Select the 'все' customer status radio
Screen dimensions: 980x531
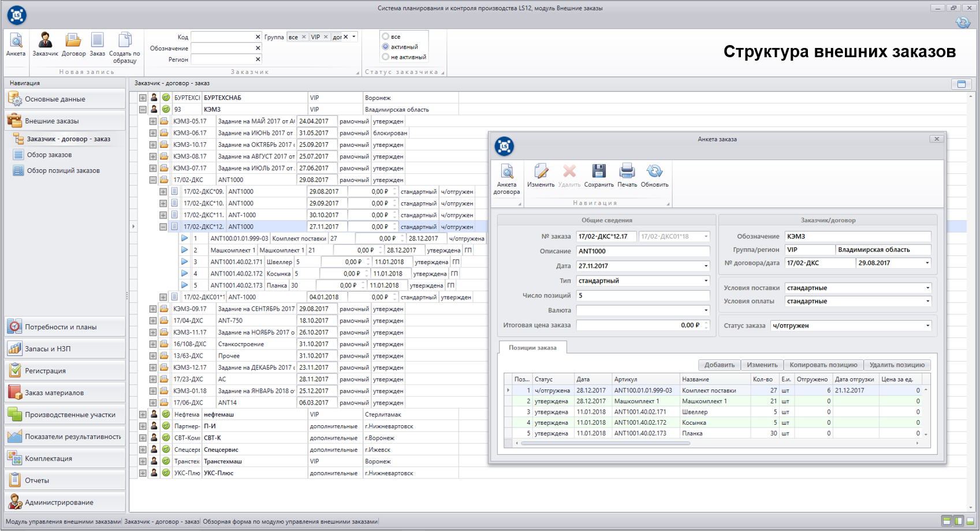(x=385, y=36)
